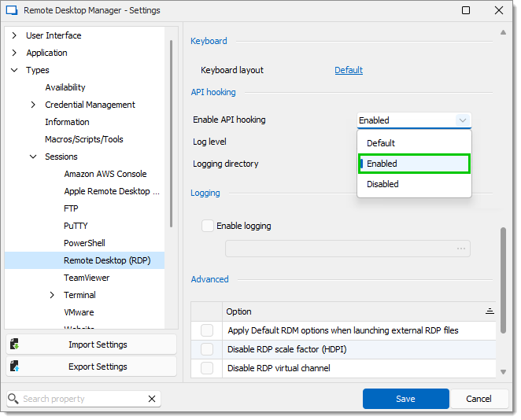Viewport: 521px width, 420px height.
Task: Open the Keyboard layout Default link
Action: 349,70
